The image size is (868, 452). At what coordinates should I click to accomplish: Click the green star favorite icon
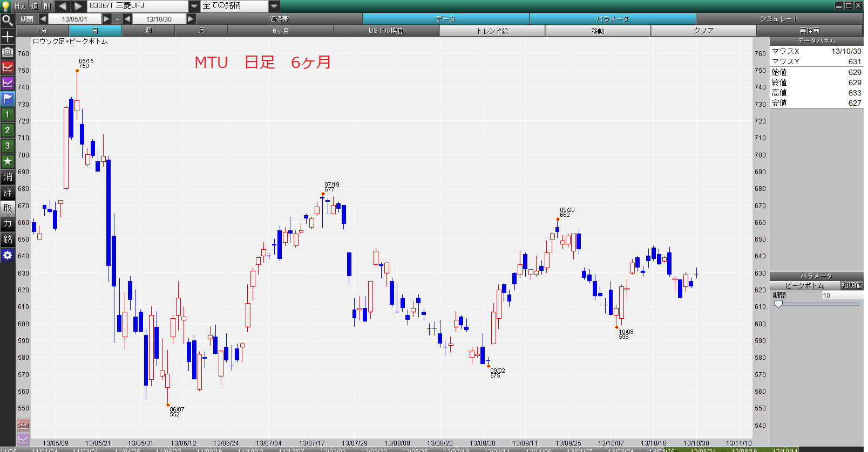click(8, 161)
